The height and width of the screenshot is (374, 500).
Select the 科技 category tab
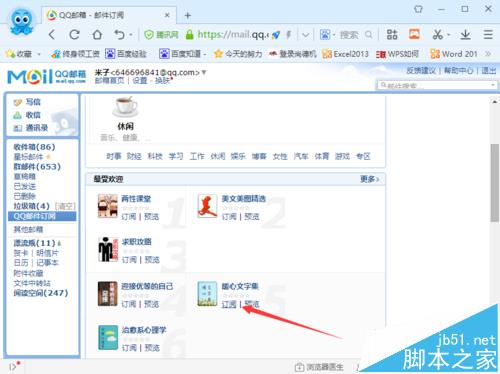point(155,156)
